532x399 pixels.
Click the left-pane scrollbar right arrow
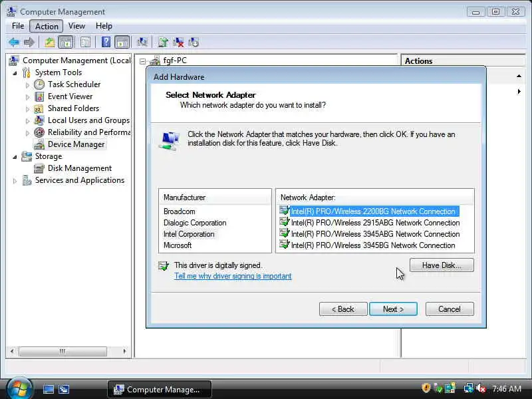[x=124, y=351]
